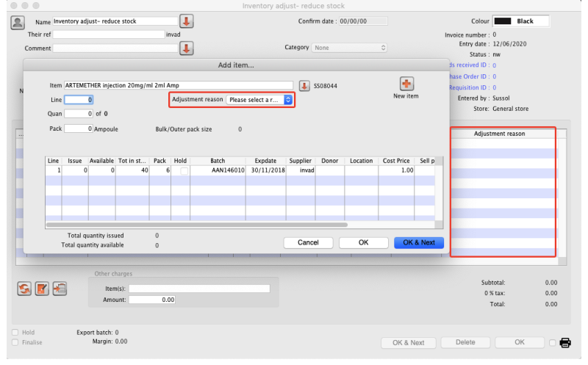Viewport: 588px width, 365px height.
Task: Enable the Finalise checkbox
Action: pos(16,342)
